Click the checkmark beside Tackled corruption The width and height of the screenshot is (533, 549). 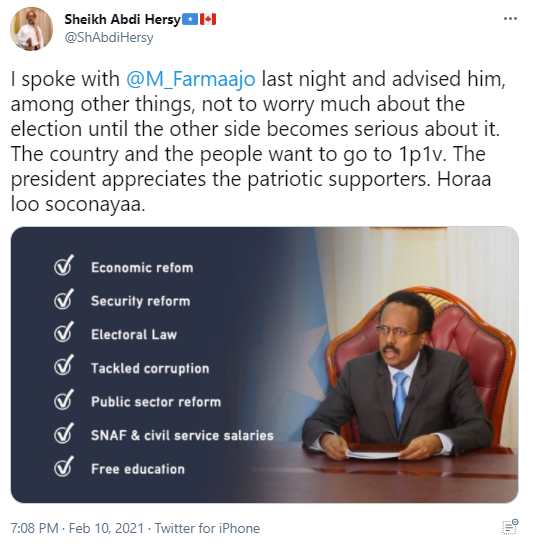pos(64,366)
